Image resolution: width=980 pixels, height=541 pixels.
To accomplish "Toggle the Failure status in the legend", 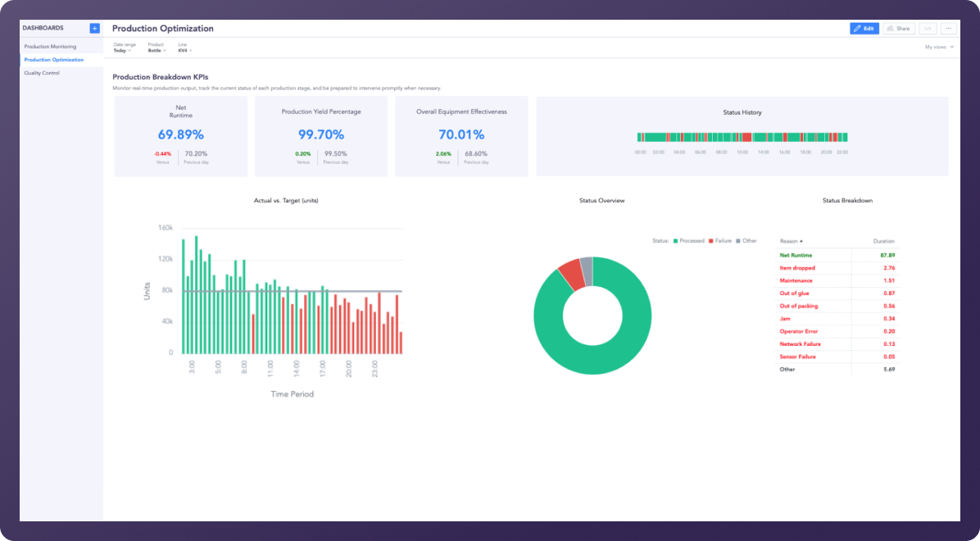I will click(721, 240).
